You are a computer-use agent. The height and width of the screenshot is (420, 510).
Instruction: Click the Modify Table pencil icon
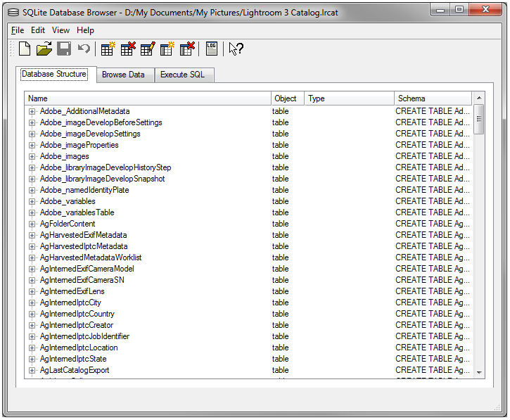148,49
